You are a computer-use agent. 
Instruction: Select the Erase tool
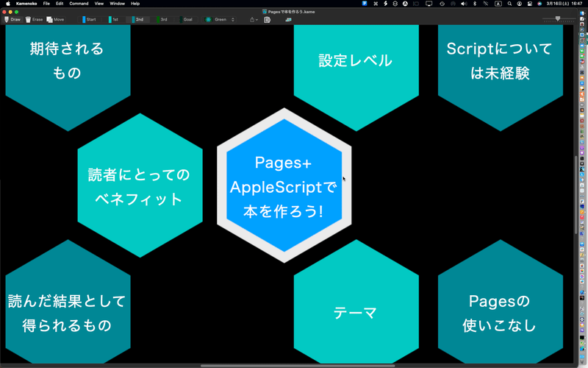click(34, 20)
